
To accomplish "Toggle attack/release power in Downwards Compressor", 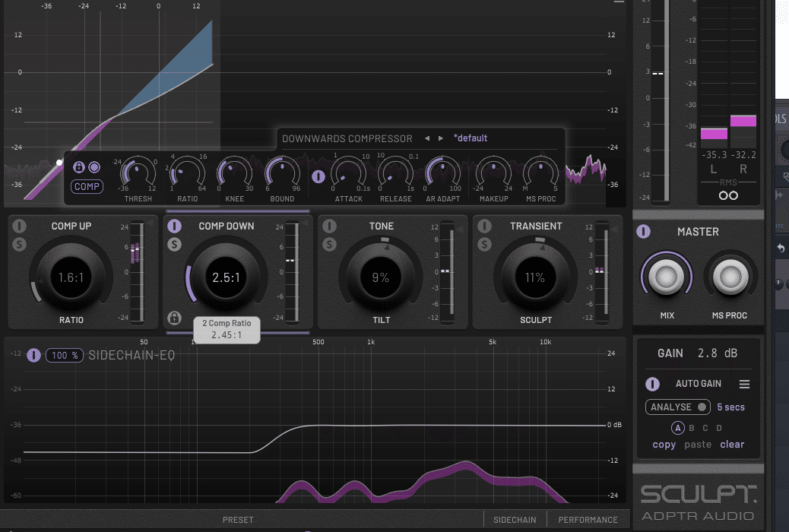I will click(x=318, y=176).
